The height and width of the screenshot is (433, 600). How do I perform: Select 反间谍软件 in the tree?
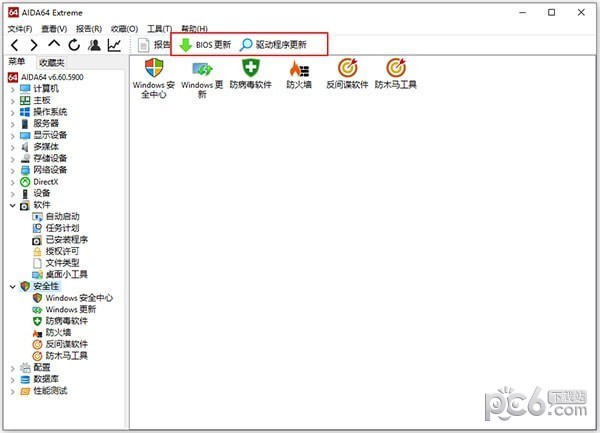coord(60,344)
